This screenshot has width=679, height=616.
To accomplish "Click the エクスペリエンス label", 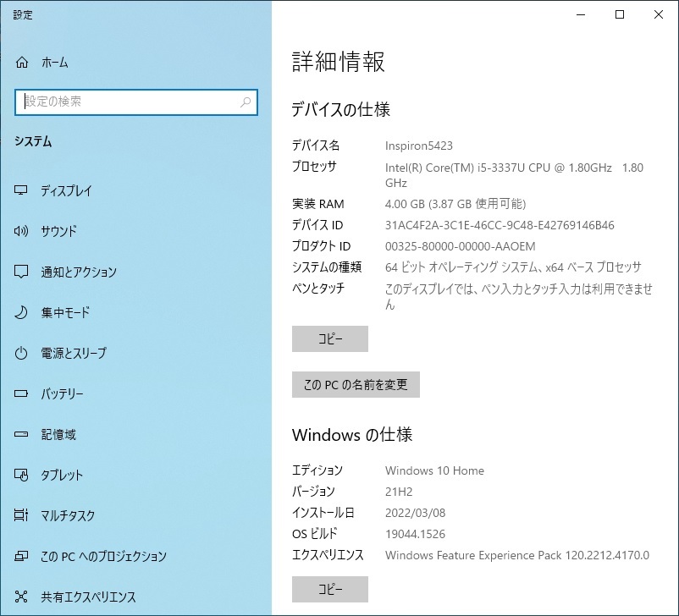I will [328, 555].
